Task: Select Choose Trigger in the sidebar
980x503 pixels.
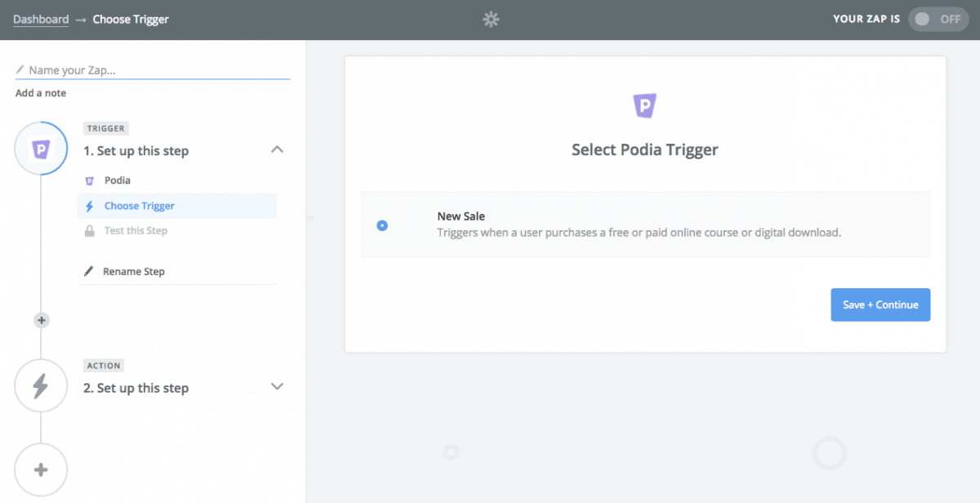Action: pos(139,206)
